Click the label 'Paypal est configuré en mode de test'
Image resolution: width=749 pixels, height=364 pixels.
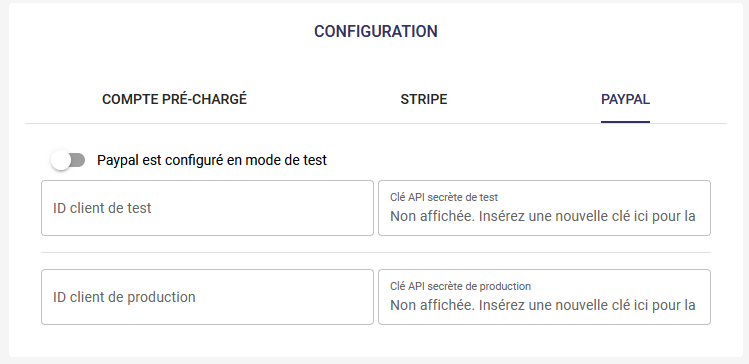pos(212,160)
